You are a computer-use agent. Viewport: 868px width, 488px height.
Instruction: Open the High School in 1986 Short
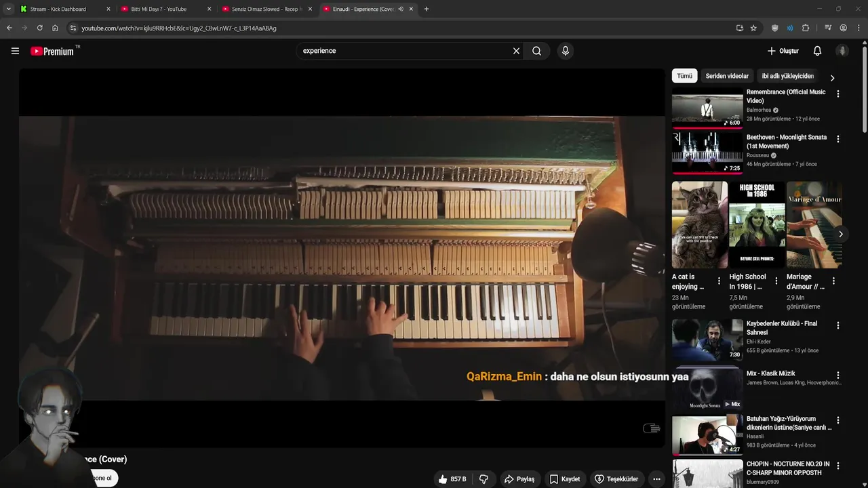point(757,224)
